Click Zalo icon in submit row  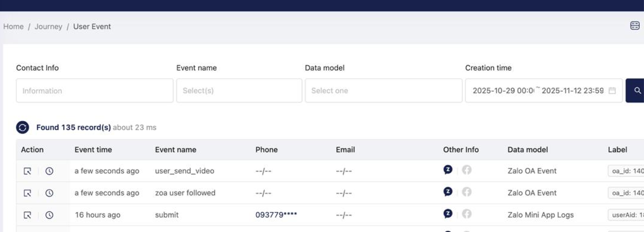448,214
